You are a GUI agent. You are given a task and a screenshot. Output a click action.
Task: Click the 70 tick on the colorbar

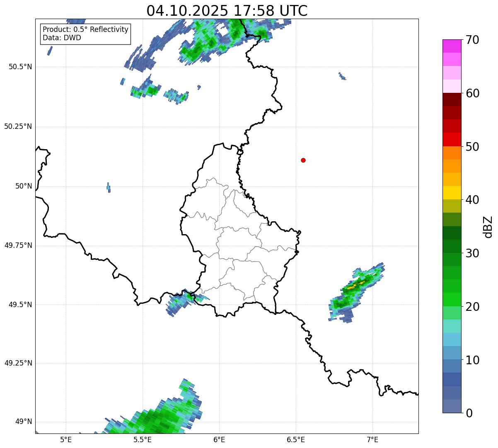coord(472,40)
